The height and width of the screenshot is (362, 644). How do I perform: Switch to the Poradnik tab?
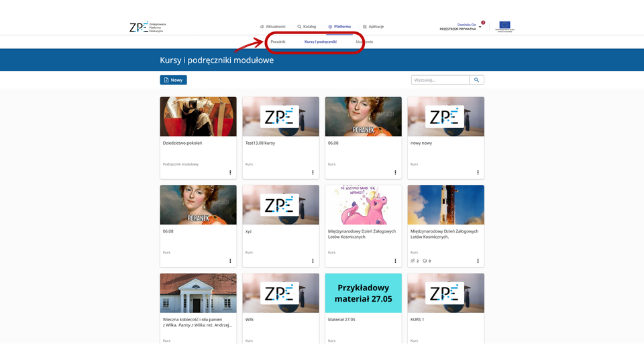(278, 42)
